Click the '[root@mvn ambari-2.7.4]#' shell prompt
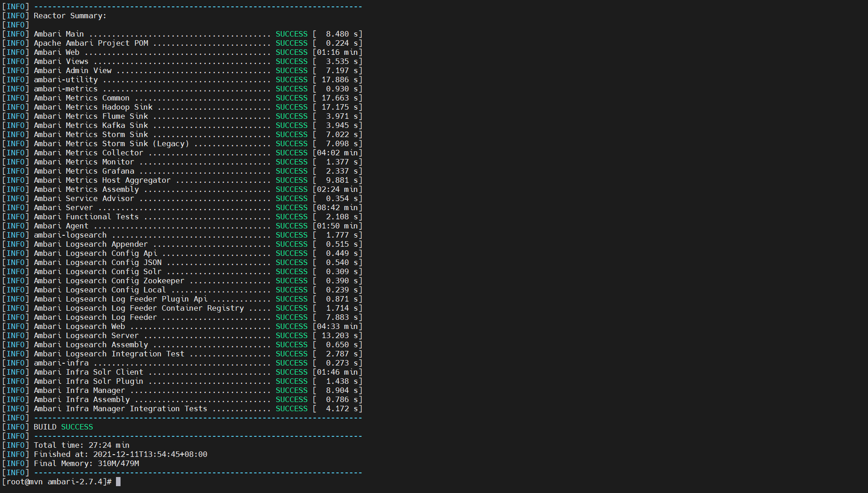868x493 pixels. click(x=57, y=482)
